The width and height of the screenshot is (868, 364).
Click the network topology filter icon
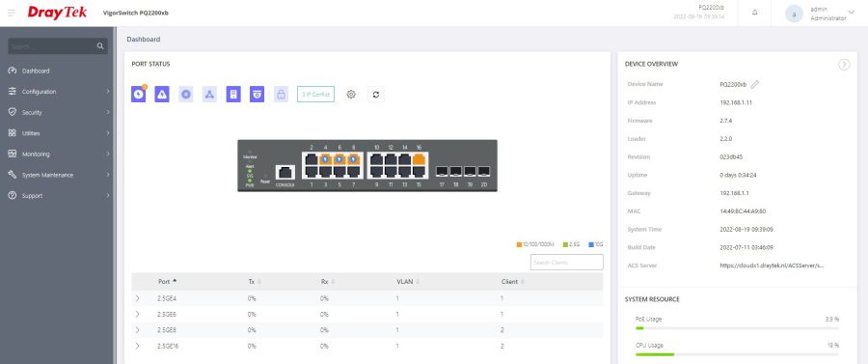click(209, 95)
